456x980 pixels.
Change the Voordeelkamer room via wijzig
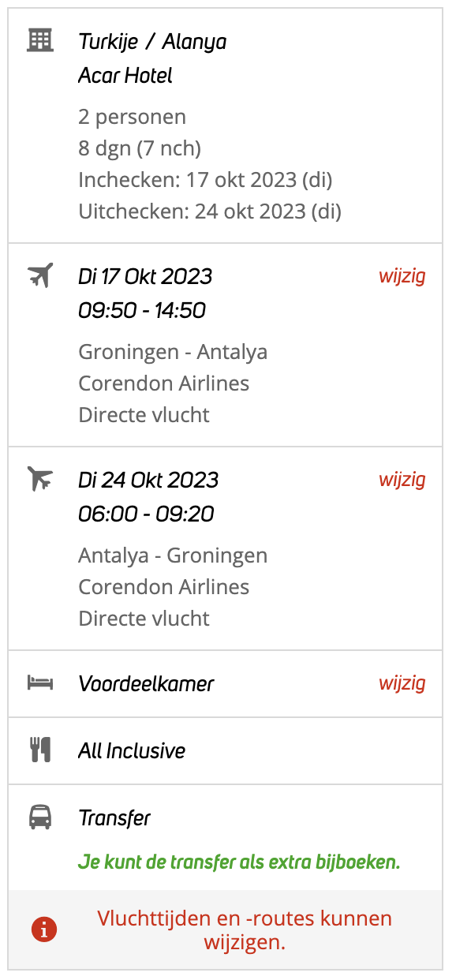click(x=402, y=683)
